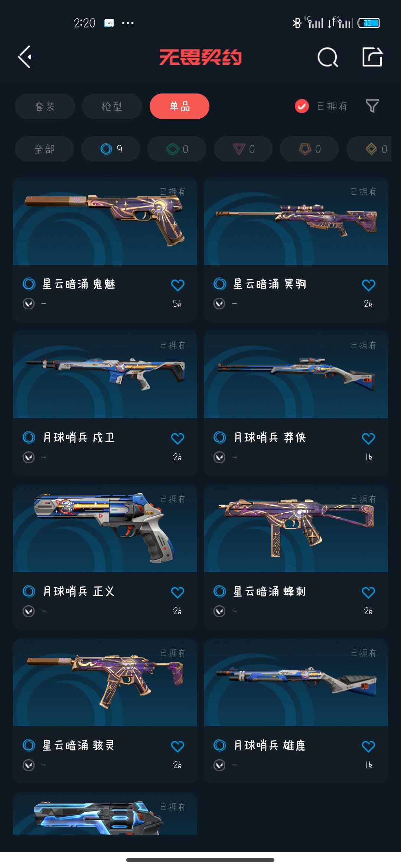Tap the share icon at top right
The height and width of the screenshot is (868, 401).
click(372, 57)
